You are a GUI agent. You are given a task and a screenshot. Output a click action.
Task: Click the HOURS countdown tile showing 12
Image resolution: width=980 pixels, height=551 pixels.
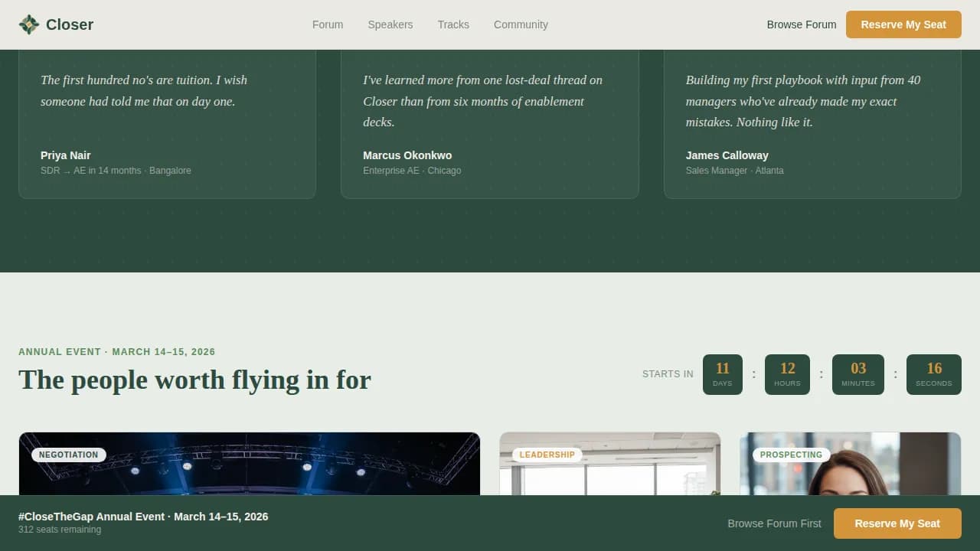click(x=787, y=374)
